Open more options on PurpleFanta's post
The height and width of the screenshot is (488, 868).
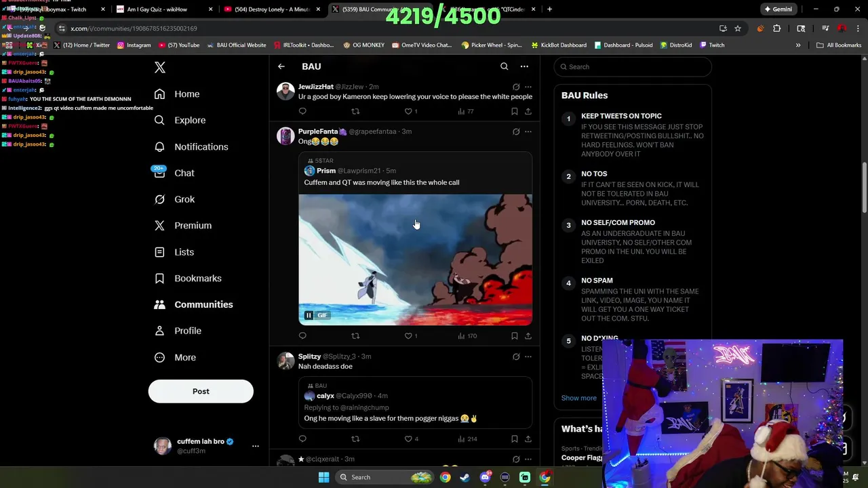[x=528, y=131]
